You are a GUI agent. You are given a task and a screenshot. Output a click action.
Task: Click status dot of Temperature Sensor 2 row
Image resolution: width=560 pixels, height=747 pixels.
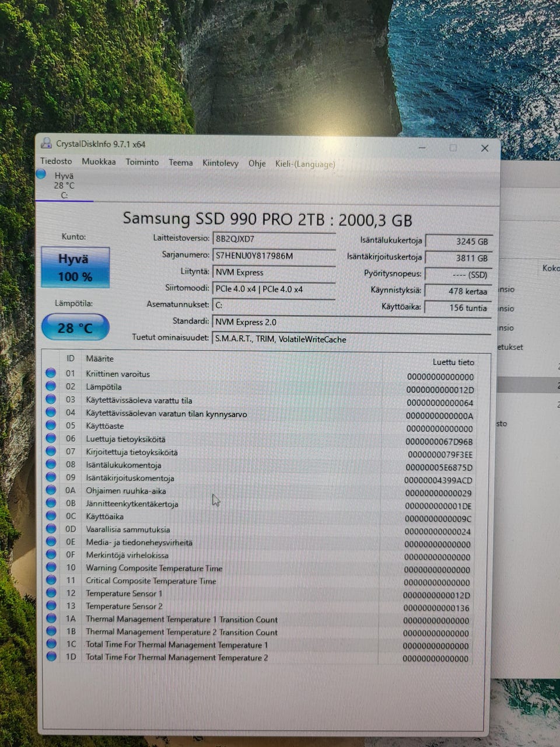point(51,605)
